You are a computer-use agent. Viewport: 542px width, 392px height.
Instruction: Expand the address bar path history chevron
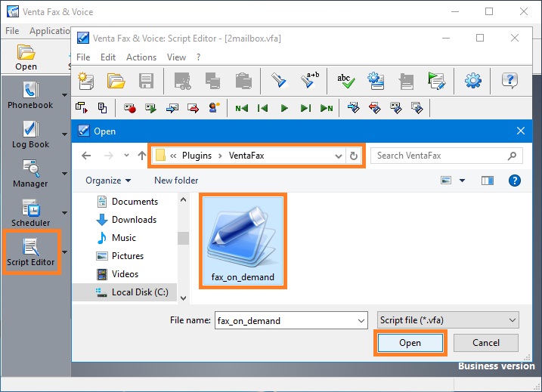click(339, 156)
